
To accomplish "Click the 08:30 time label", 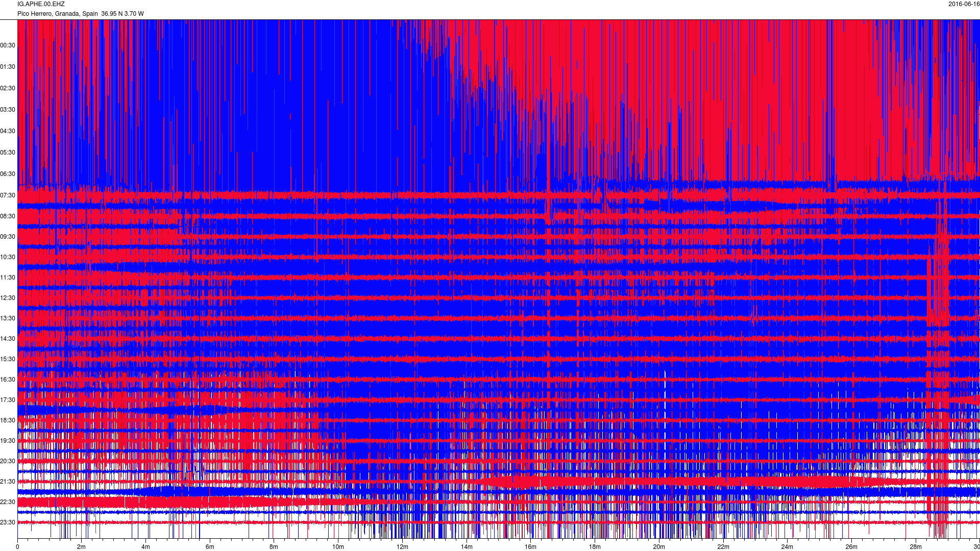I will tap(8, 216).
